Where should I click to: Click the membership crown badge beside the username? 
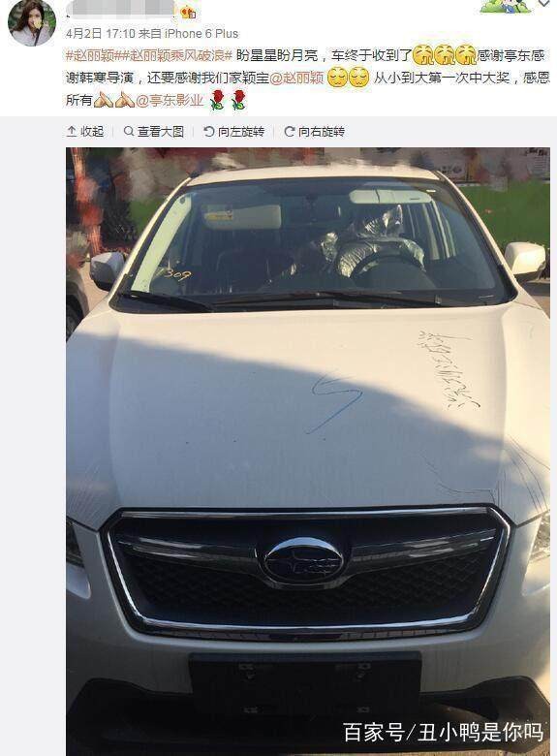[188, 13]
